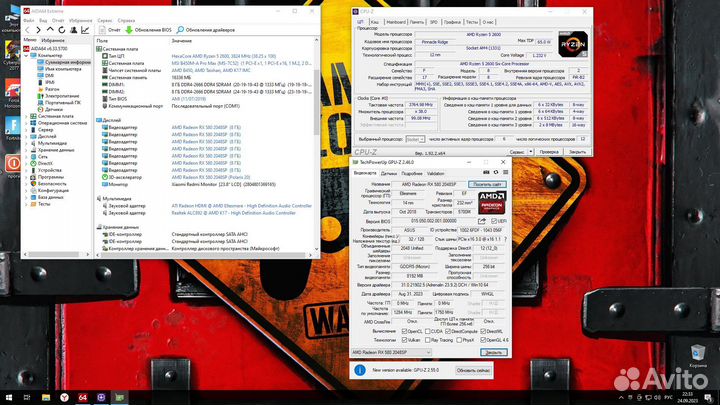
Task: Click the Проверка button in CPU-Z
Action: (x=549, y=152)
